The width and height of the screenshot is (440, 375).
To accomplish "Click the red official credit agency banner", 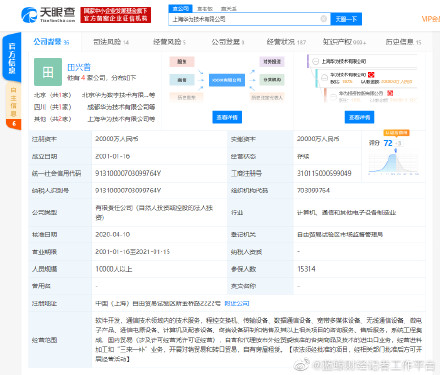I will 116,15.
